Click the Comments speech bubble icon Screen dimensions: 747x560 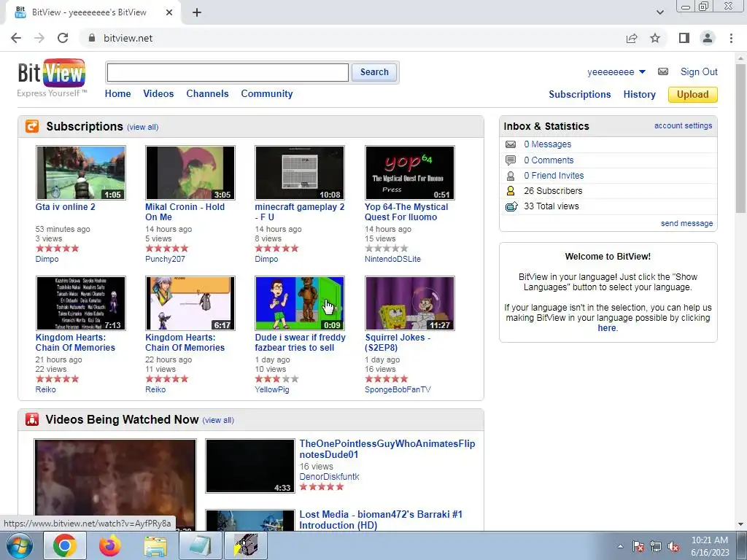tap(511, 160)
